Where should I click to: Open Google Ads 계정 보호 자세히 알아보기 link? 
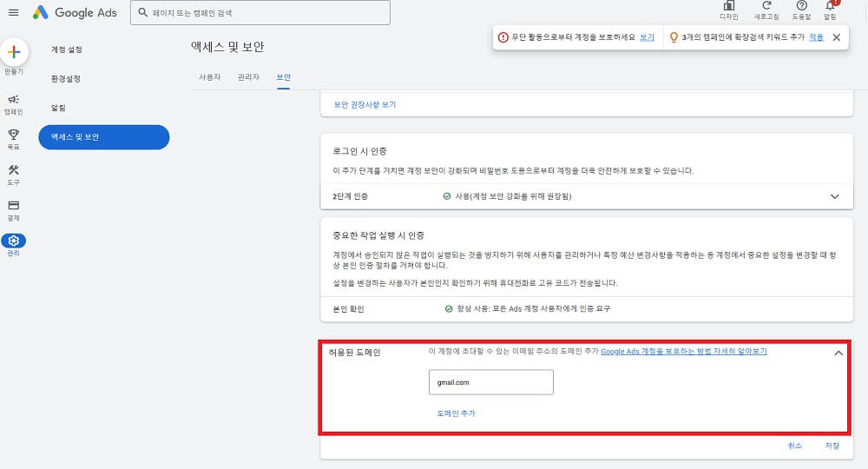[684, 351]
